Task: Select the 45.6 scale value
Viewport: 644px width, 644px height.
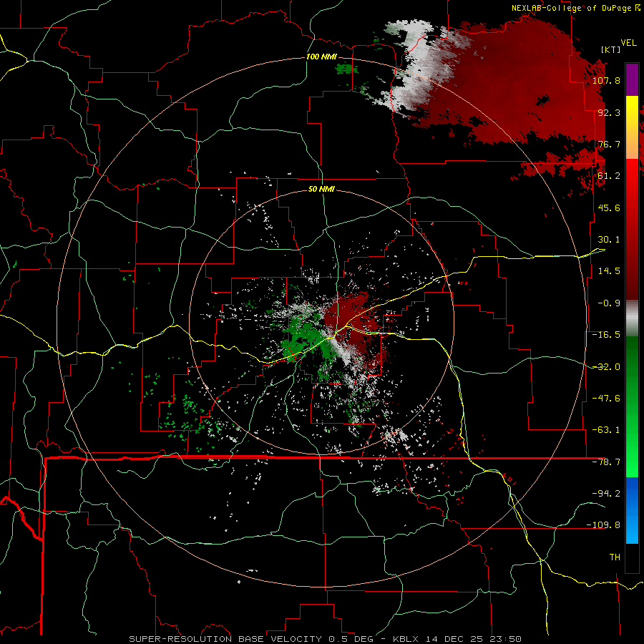Action: click(609, 208)
